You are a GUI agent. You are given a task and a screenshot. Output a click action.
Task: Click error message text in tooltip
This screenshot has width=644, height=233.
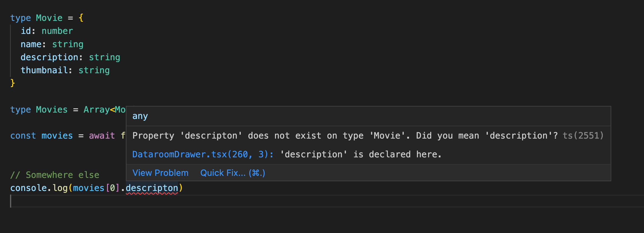click(345, 136)
